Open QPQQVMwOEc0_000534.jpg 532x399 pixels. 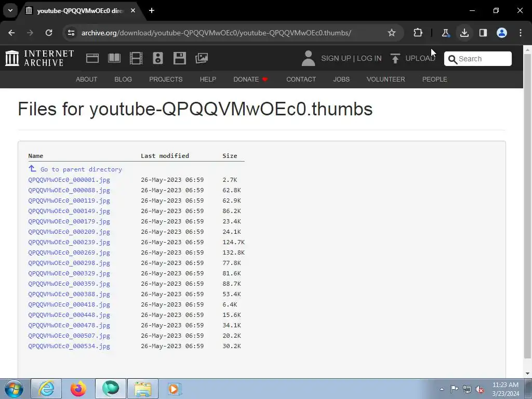(x=69, y=346)
